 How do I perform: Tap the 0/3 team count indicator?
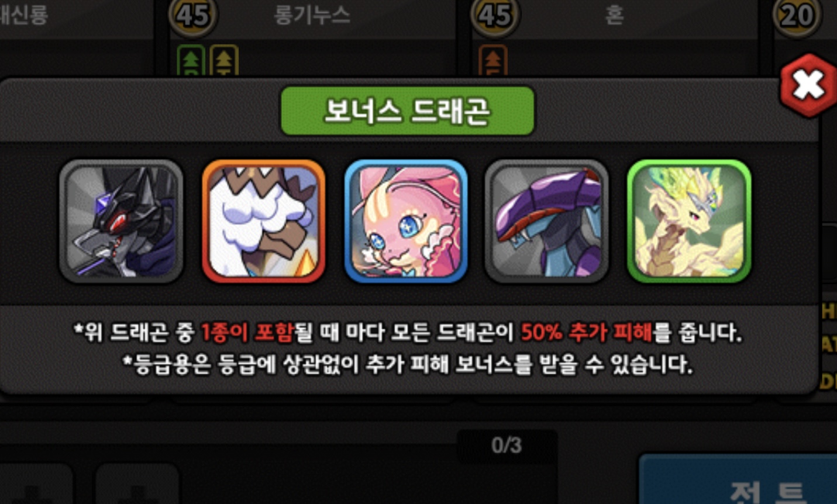[507, 446]
